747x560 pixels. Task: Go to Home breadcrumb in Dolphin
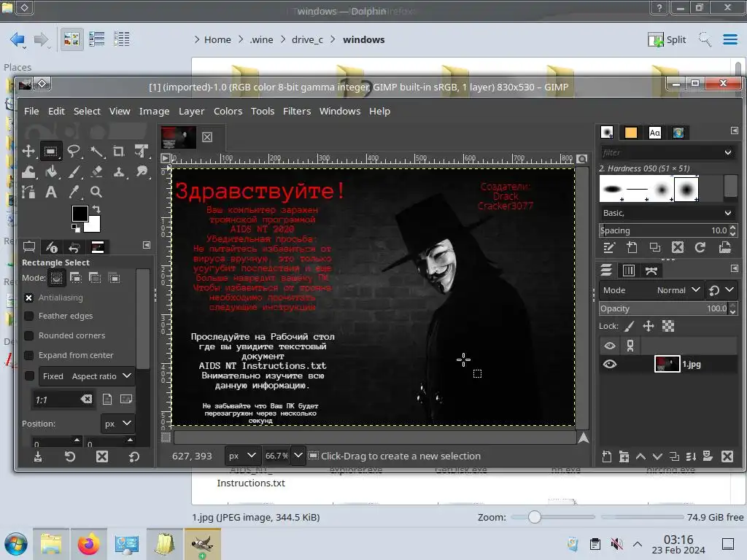[217, 39]
